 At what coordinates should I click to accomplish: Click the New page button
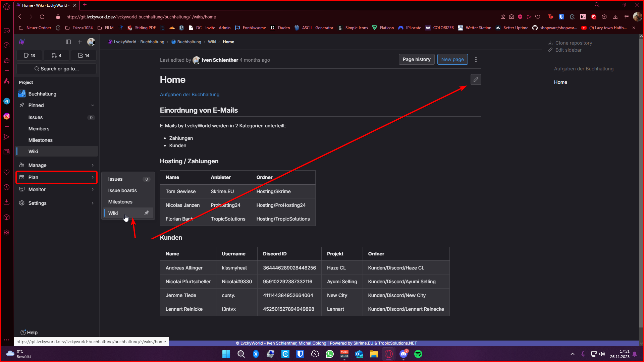452,59
